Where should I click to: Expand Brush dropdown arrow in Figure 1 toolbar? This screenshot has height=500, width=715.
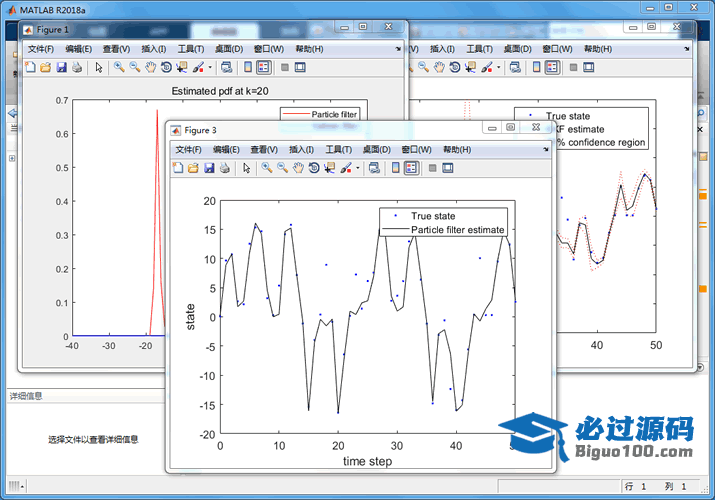click(209, 67)
